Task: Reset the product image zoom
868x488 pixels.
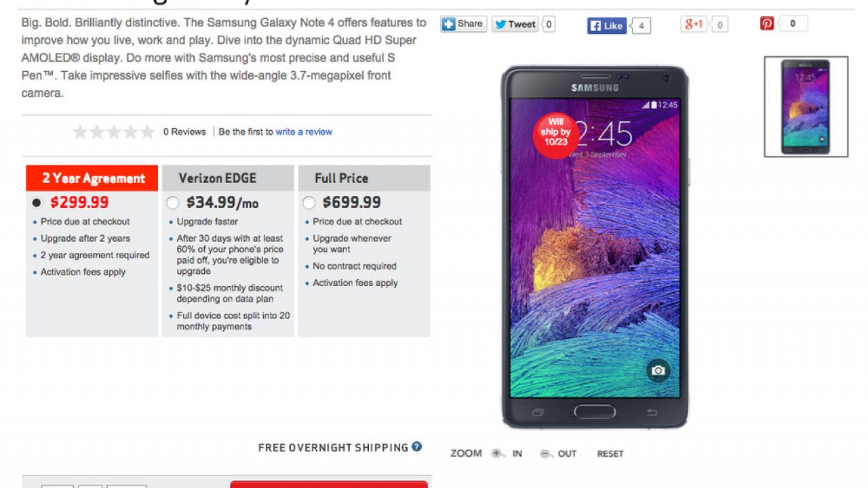Action: click(610, 453)
